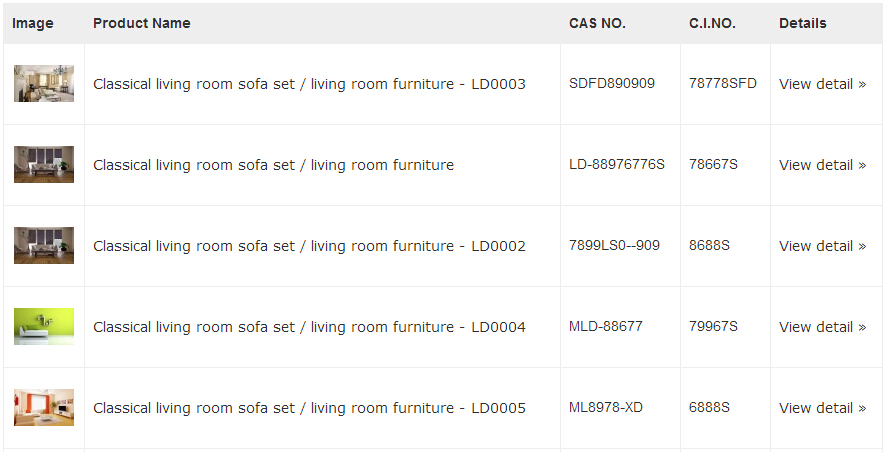Click the CAS NO. column header

coord(597,23)
